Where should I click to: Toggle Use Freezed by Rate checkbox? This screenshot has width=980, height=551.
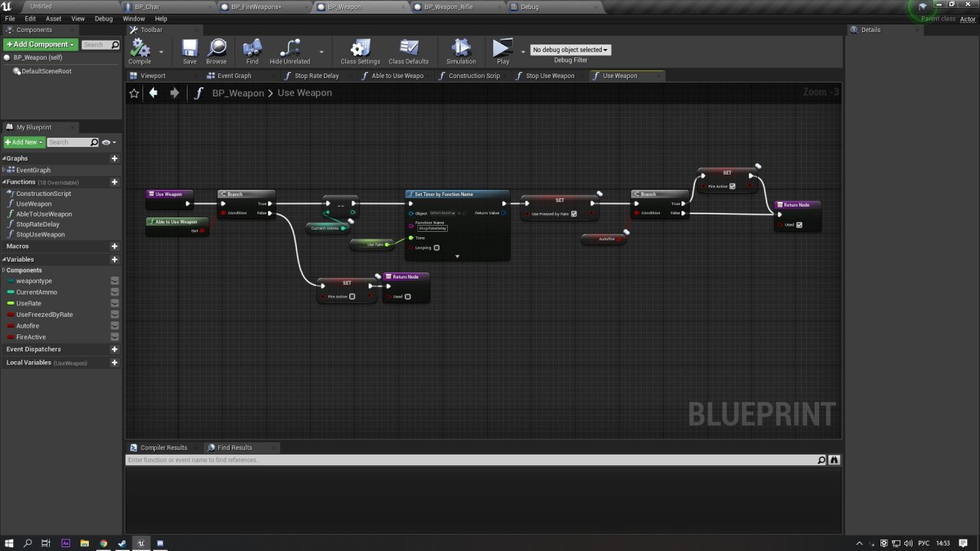tap(573, 214)
